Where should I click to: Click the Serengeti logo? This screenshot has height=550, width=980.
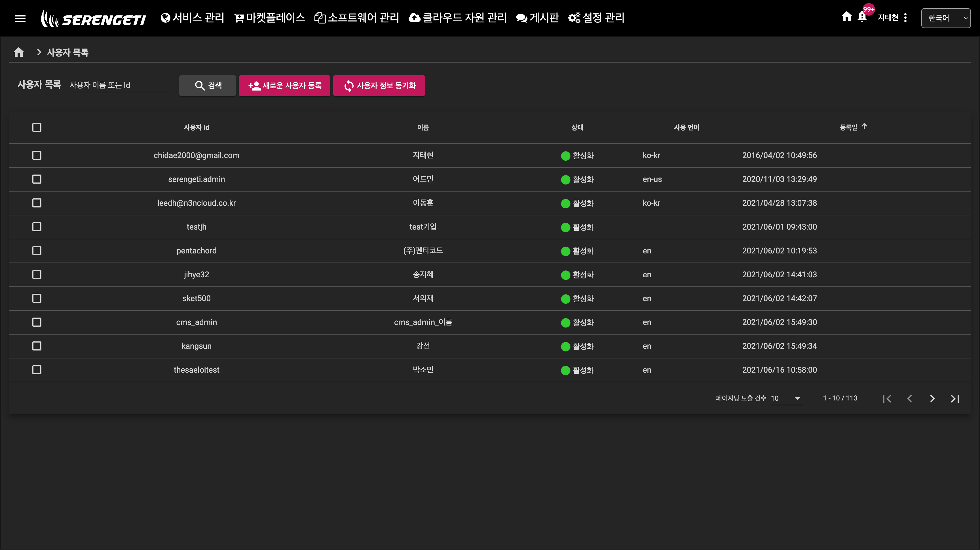coord(94,18)
